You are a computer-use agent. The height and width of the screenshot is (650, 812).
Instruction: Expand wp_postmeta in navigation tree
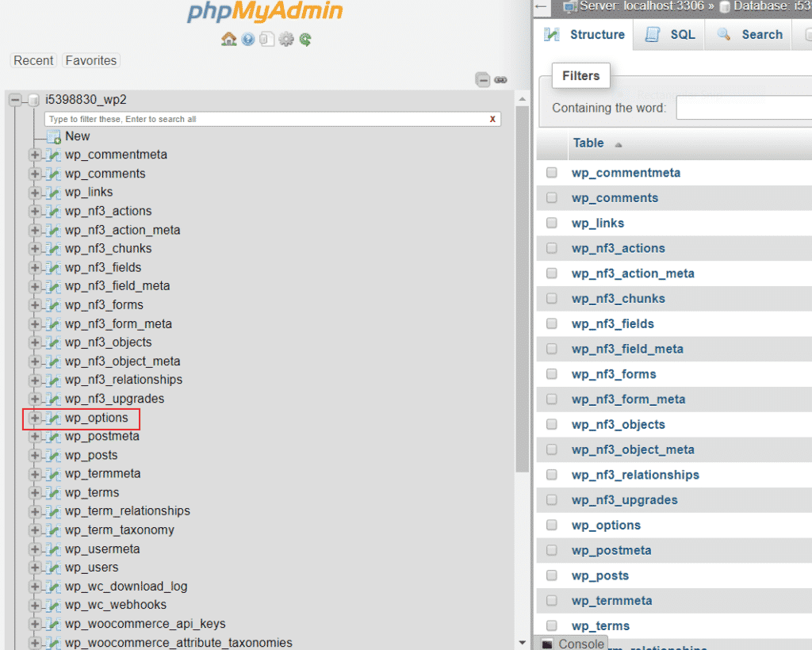click(x=35, y=437)
